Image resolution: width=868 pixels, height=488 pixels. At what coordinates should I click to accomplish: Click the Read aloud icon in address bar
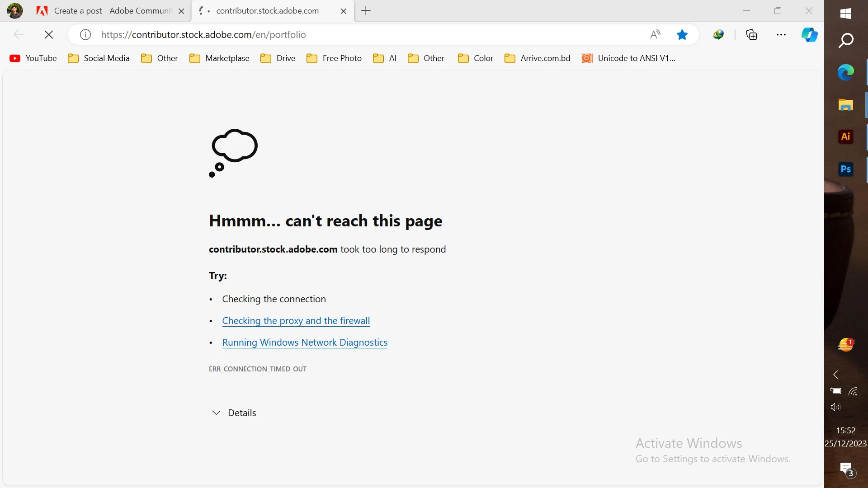point(655,35)
